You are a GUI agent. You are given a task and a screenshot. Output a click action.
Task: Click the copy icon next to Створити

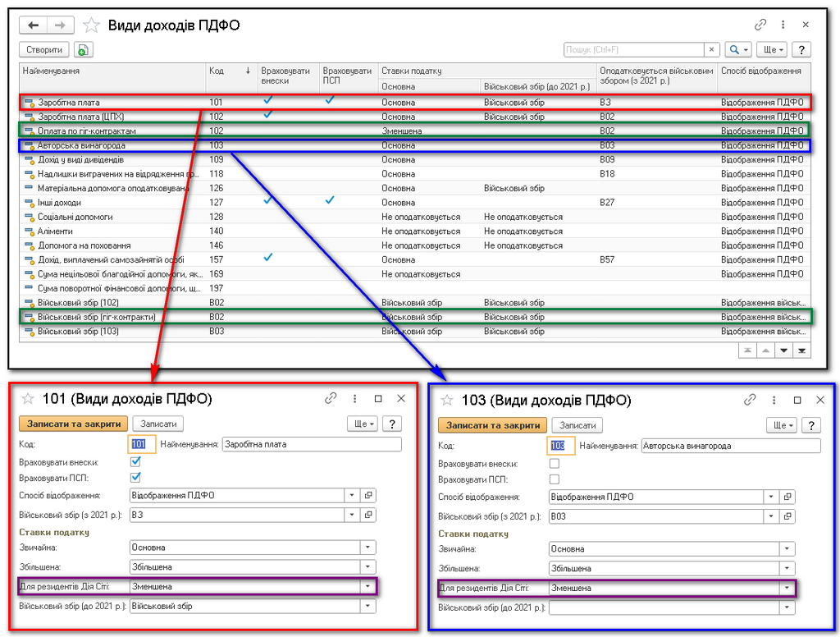pyautogui.click(x=82, y=50)
